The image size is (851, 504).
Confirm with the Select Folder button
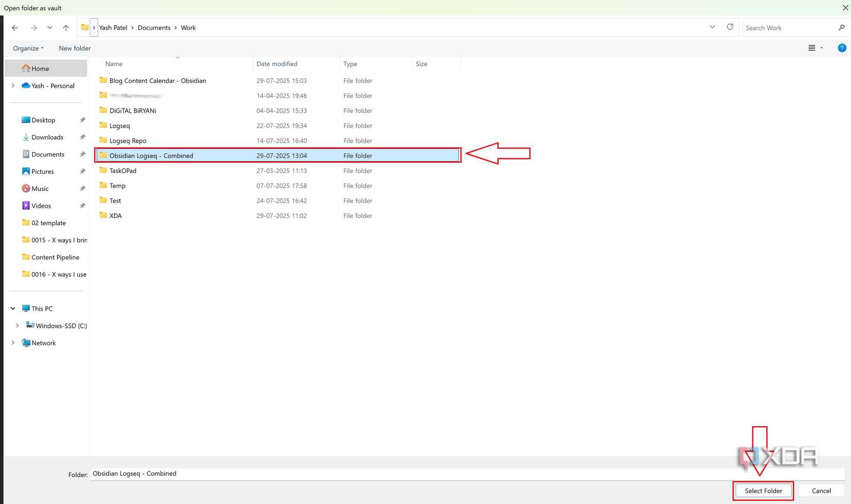point(763,491)
